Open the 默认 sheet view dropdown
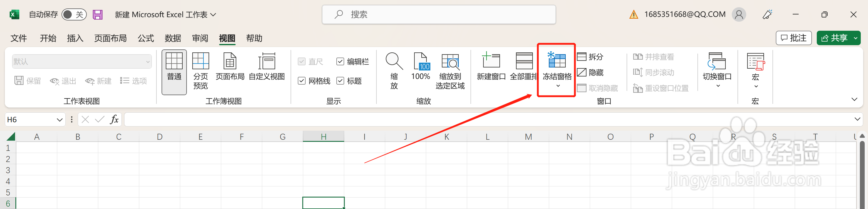The width and height of the screenshot is (868, 209). coord(82,62)
